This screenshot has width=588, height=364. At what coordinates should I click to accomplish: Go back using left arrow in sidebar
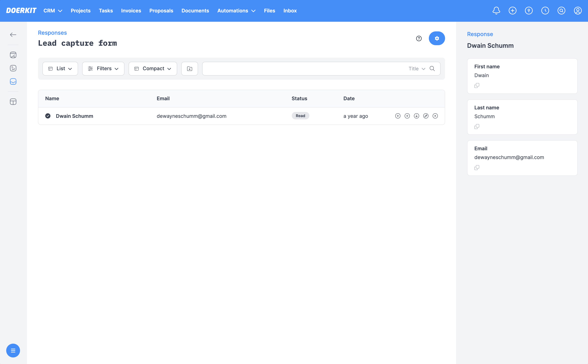coord(13,35)
